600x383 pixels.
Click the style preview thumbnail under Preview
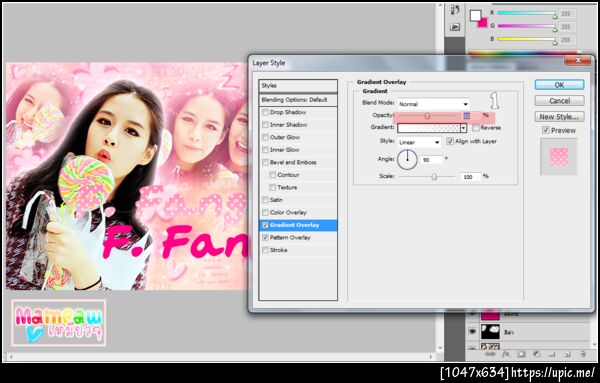559,157
